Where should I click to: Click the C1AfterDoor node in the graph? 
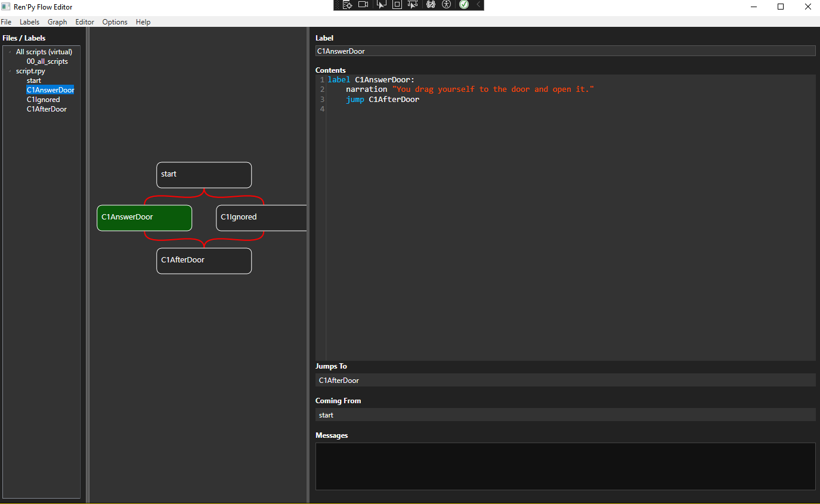[x=203, y=261]
